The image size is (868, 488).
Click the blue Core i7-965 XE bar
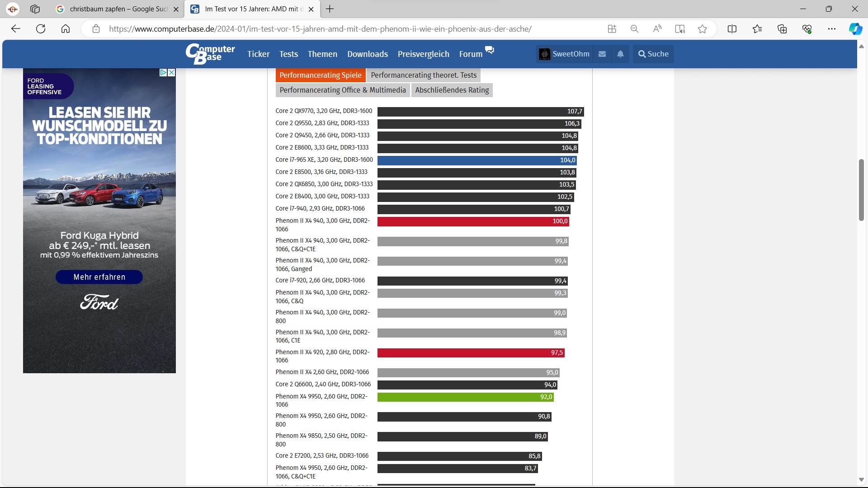pos(477,160)
